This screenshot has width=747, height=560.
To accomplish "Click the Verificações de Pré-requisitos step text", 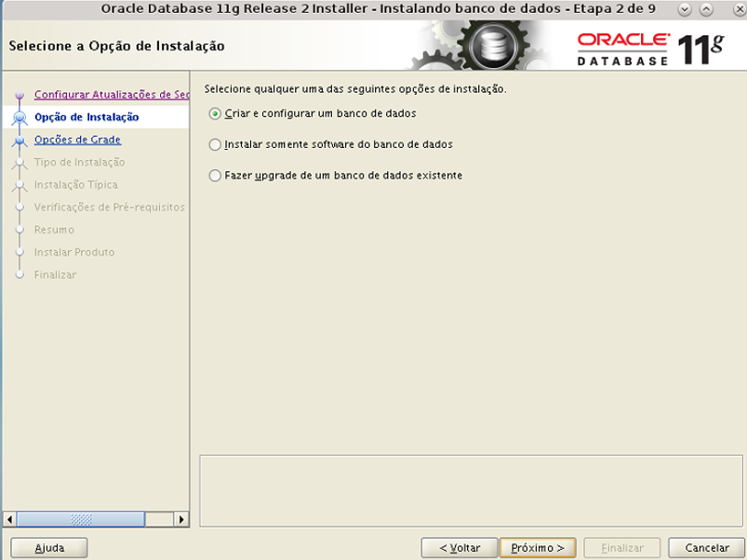I will click(110, 207).
